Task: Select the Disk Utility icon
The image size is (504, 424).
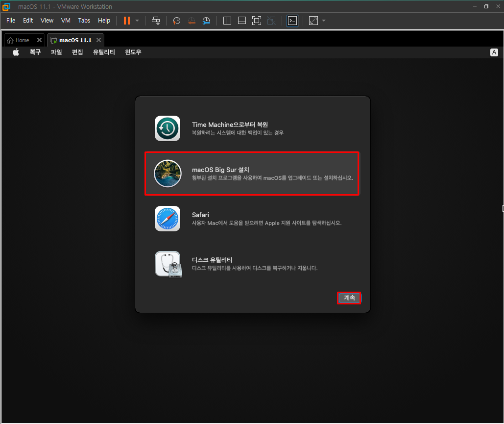Action: coord(168,264)
